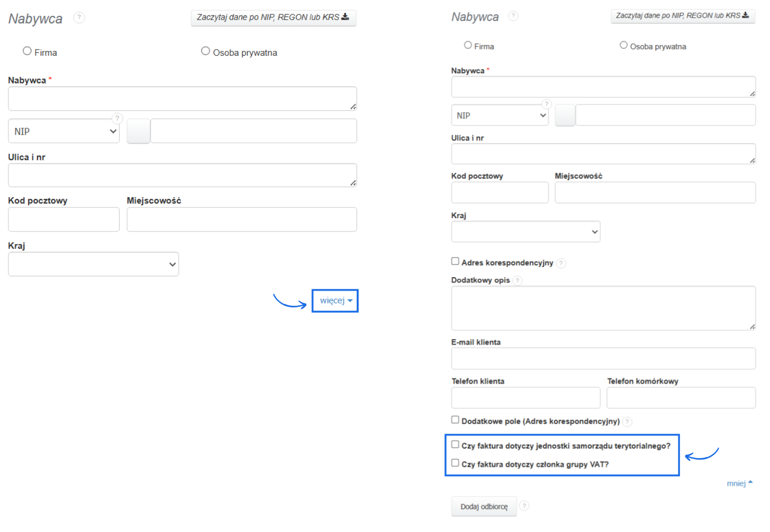Click help icon above left NIP dropdown
This screenshot has width=770, height=532.
(117, 118)
